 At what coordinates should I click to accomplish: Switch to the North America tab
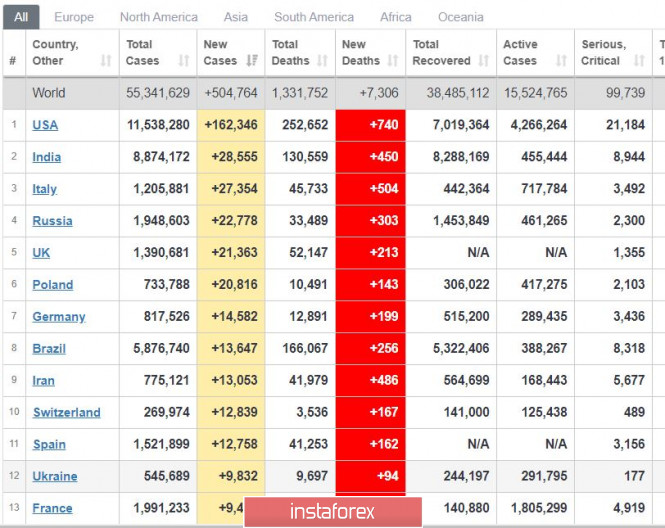click(x=159, y=17)
